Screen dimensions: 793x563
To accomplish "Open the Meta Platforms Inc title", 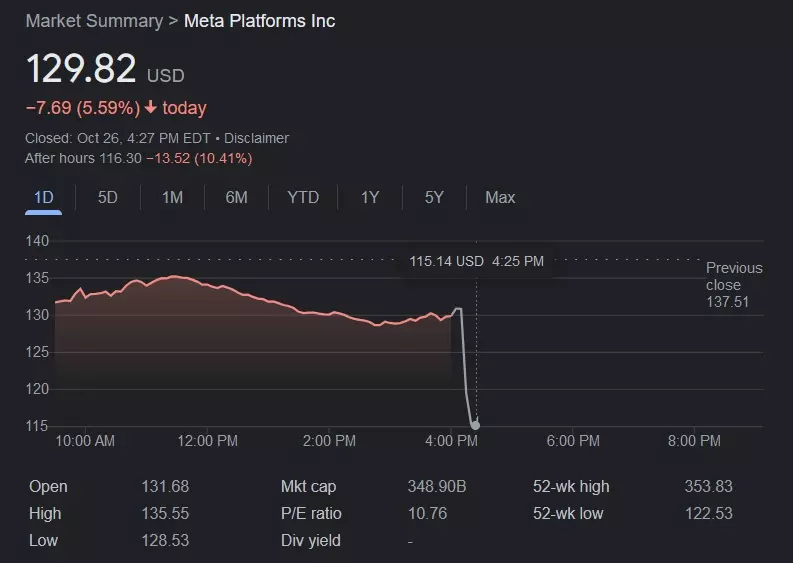I will tap(260, 21).
